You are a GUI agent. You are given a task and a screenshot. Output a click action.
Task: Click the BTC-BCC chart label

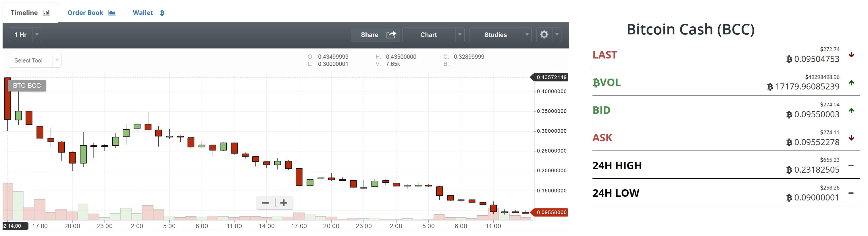click(27, 86)
